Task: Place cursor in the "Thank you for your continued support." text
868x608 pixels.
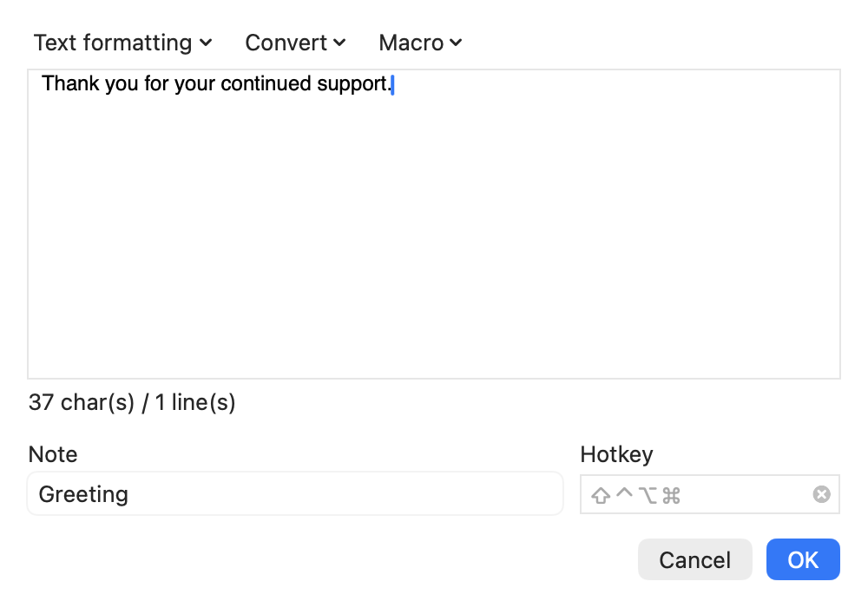Action: tap(216, 83)
